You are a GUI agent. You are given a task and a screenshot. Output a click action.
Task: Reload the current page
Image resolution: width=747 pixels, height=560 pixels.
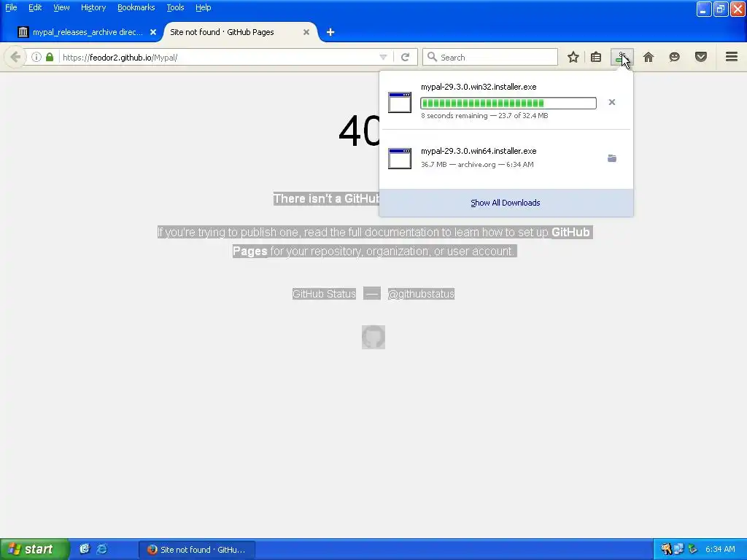pos(406,57)
